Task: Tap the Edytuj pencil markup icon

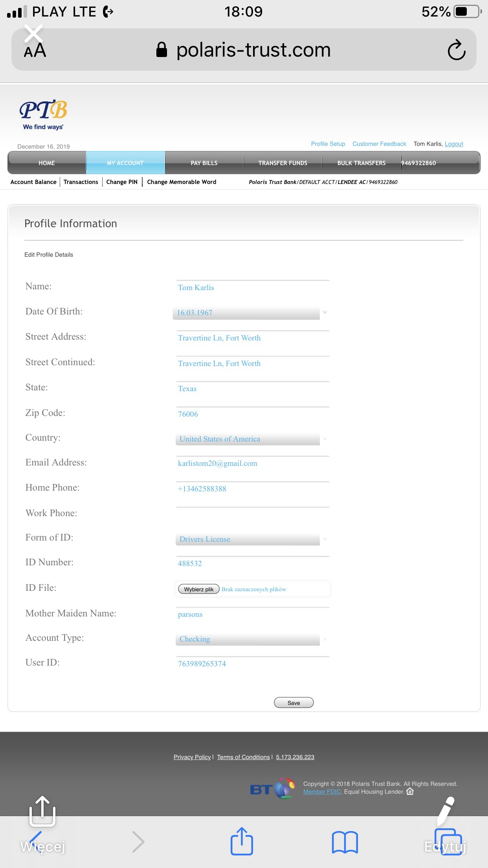Action: [446, 812]
